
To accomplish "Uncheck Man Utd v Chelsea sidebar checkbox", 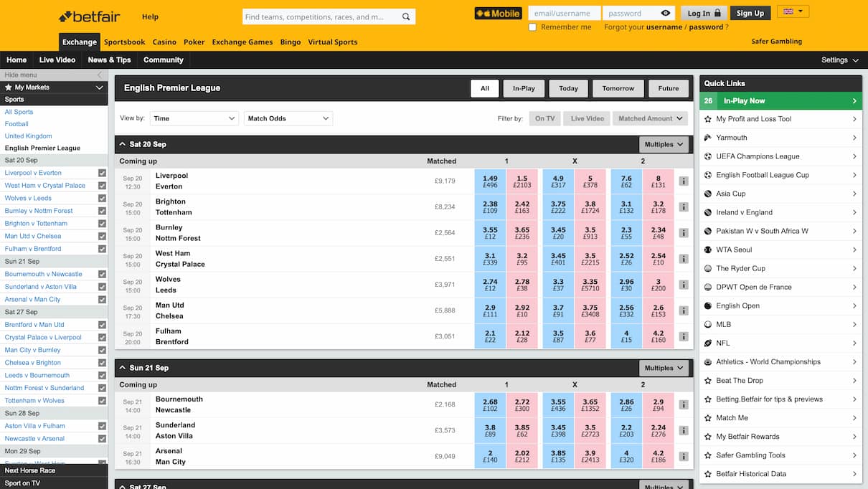I will pos(102,236).
